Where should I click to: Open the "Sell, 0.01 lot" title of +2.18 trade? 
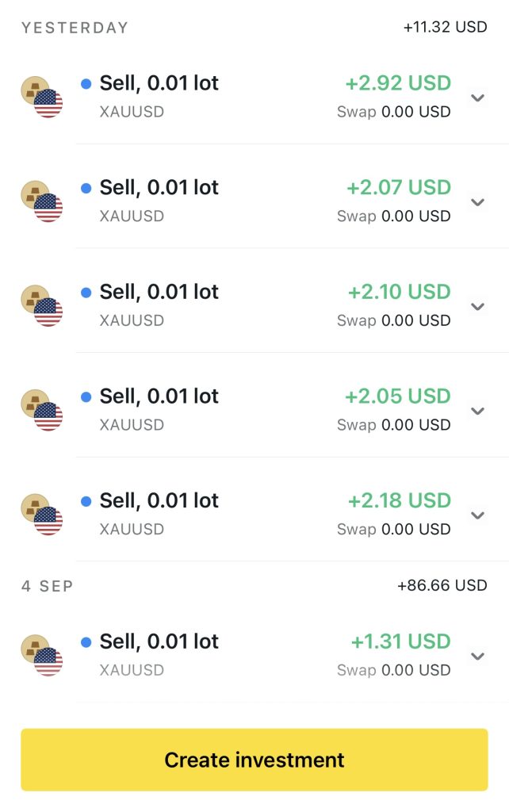159,501
